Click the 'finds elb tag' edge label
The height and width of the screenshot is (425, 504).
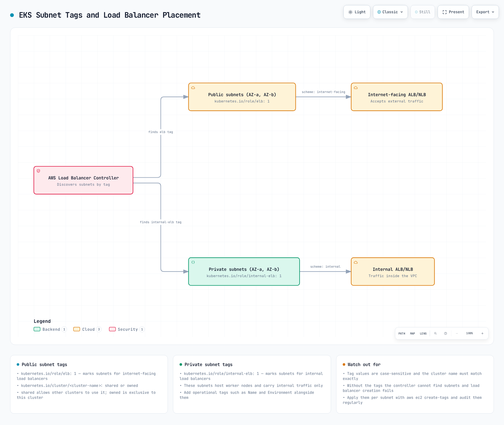coord(161,132)
